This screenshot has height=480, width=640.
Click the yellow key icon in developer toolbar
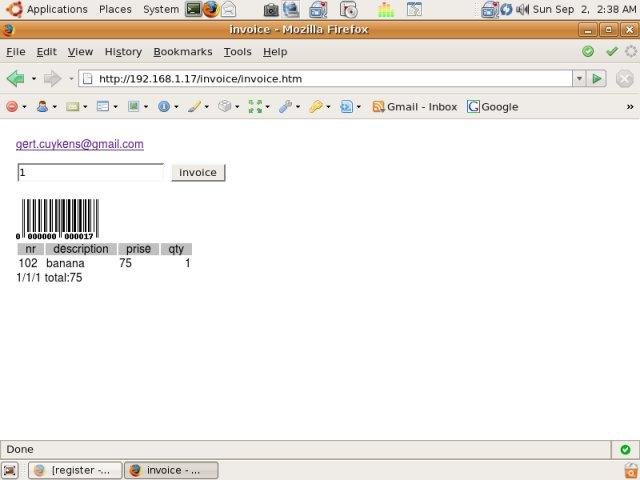(x=316, y=107)
